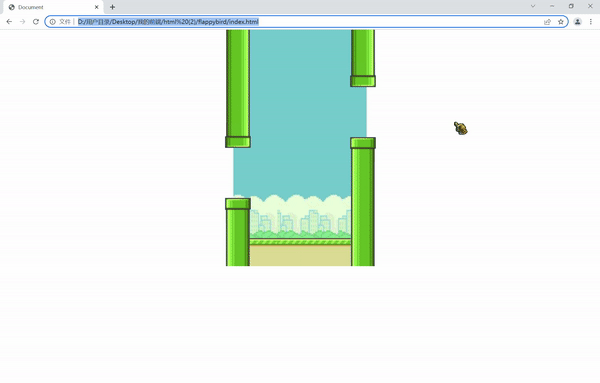Go back to the previous page
The width and height of the screenshot is (600, 383).
[x=9, y=22]
